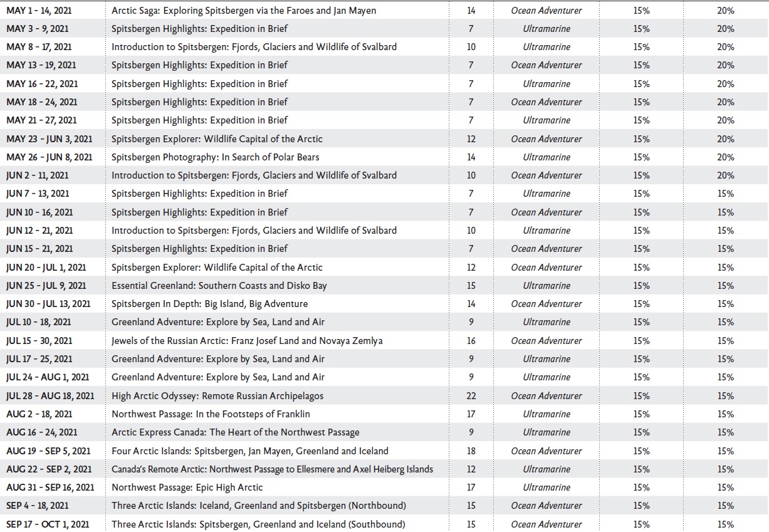The height and width of the screenshot is (532, 769).
Task: Click Northwest Passage: Epic High Arctic
Action: tap(187, 488)
